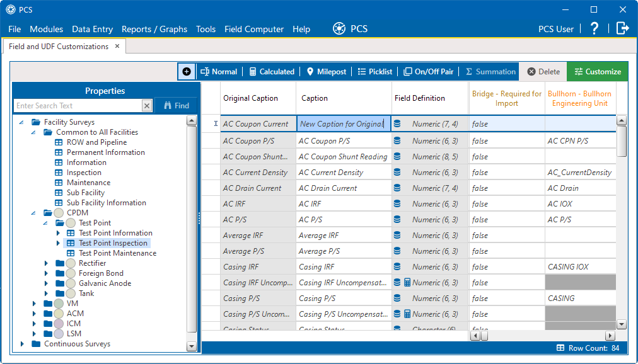Viewport: 638px width, 364px height.
Task: Select Permanent Information in the tree
Action: coord(105,152)
